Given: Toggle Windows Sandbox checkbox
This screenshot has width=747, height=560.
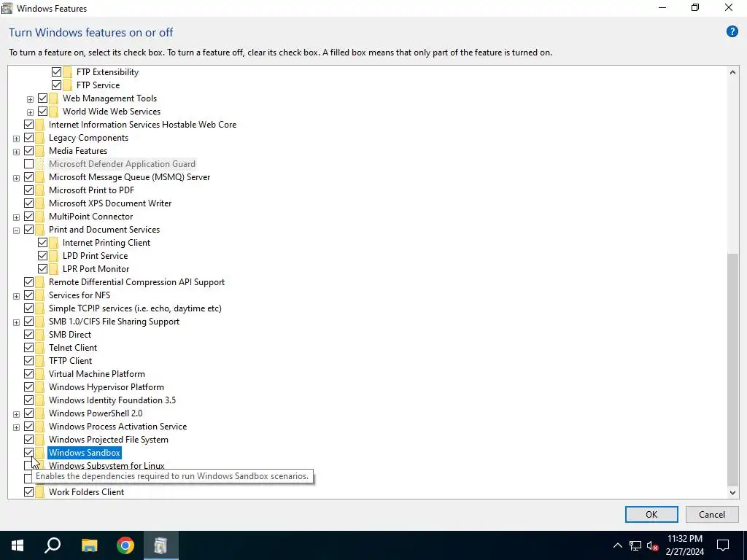Looking at the screenshot, I should (28, 452).
